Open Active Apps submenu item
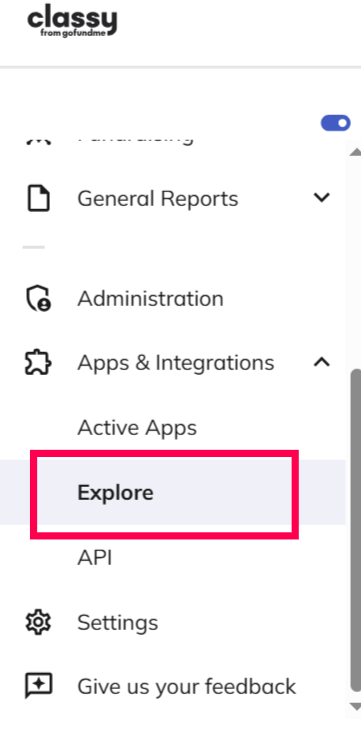This screenshot has width=361, height=733. (x=137, y=427)
